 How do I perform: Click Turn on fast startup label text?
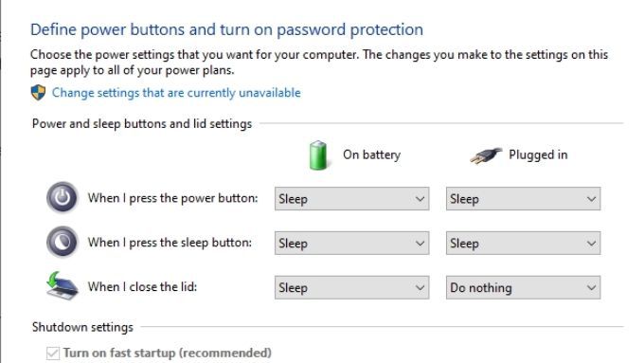pos(168,354)
